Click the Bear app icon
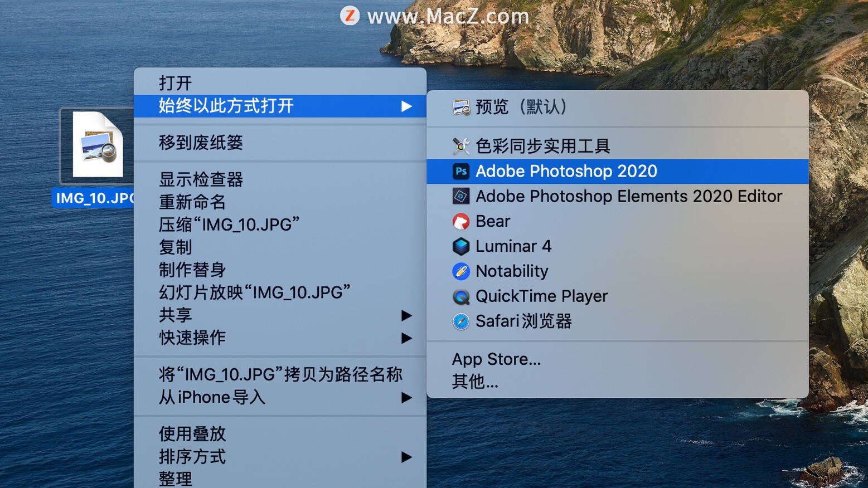868x488 pixels. tap(461, 221)
